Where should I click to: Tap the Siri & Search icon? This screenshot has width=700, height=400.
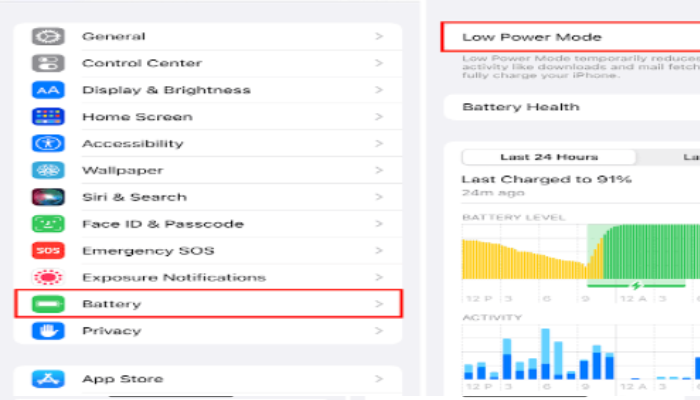point(48,197)
